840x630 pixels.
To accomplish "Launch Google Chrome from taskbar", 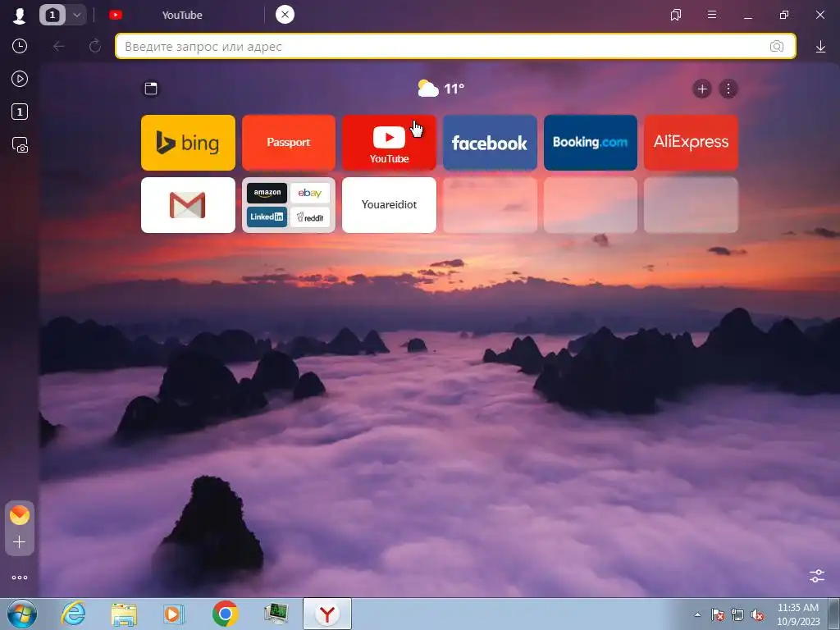I will click(225, 614).
